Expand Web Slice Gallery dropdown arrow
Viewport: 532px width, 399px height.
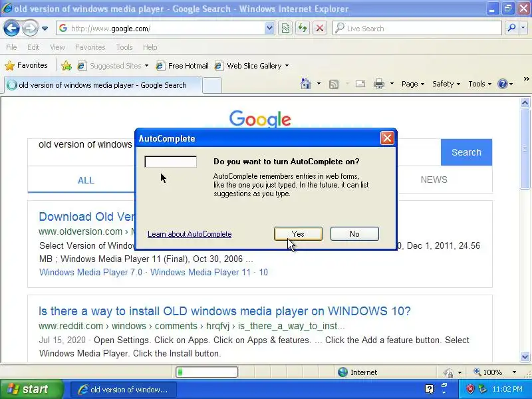point(287,66)
